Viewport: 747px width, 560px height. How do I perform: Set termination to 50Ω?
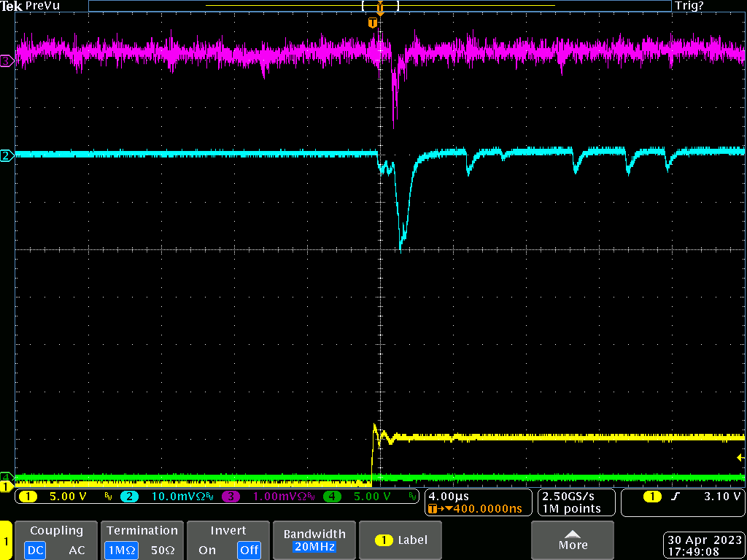pyautogui.click(x=163, y=550)
